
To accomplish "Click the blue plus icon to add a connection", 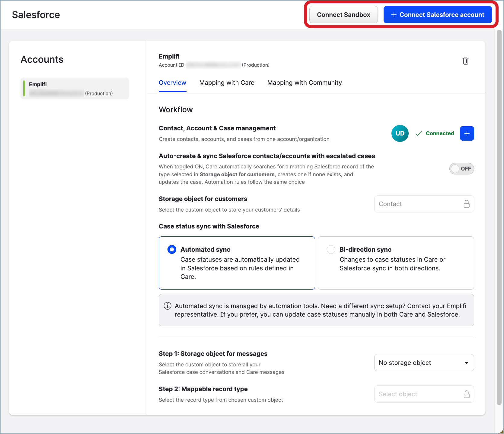I will click(x=467, y=133).
